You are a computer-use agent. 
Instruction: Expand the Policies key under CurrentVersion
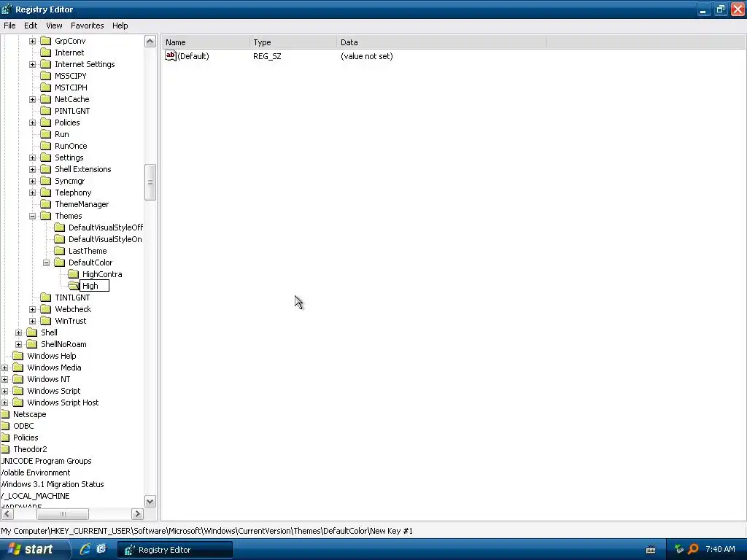pos(32,122)
